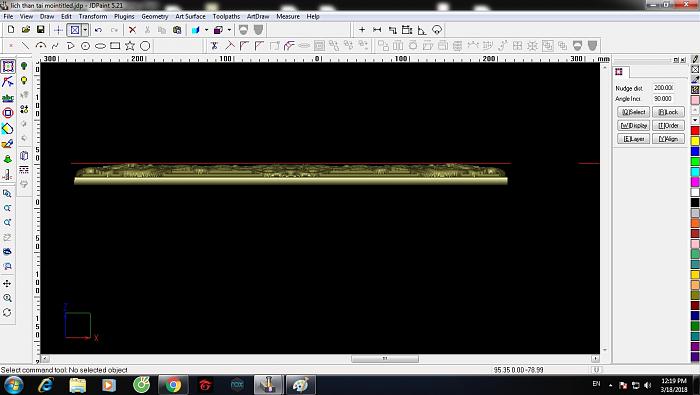Pick the yellow color swatch in palette
The width and height of the screenshot is (700, 395).
coord(695,141)
